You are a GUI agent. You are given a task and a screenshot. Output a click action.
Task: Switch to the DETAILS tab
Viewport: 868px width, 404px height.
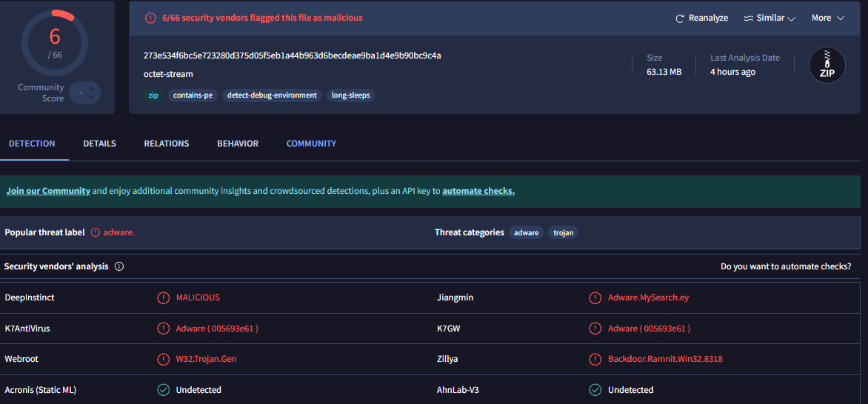[x=99, y=144]
